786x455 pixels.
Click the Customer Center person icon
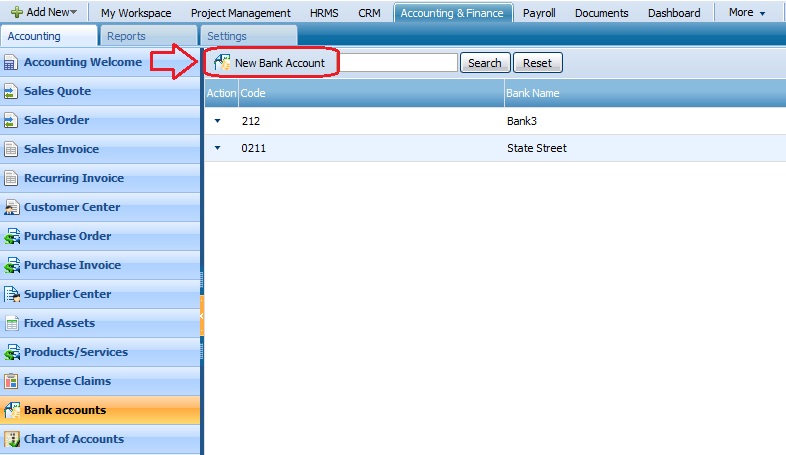[12, 207]
